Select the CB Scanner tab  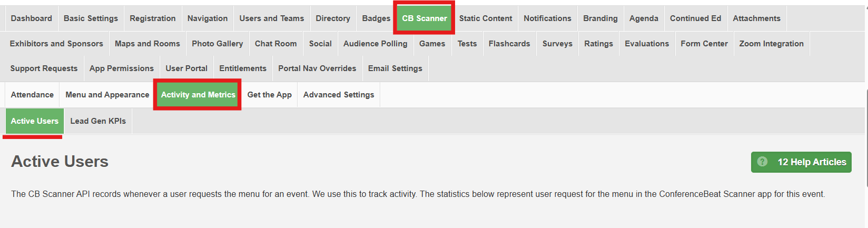[x=425, y=18]
